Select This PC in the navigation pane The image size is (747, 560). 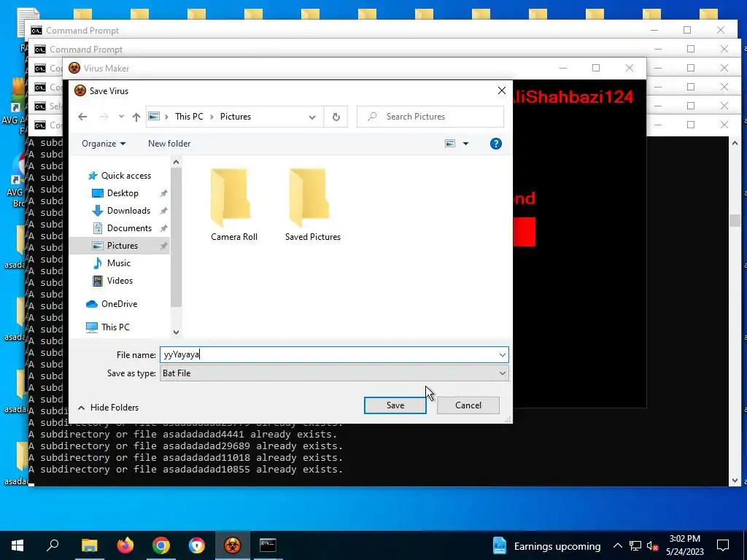pos(108,327)
